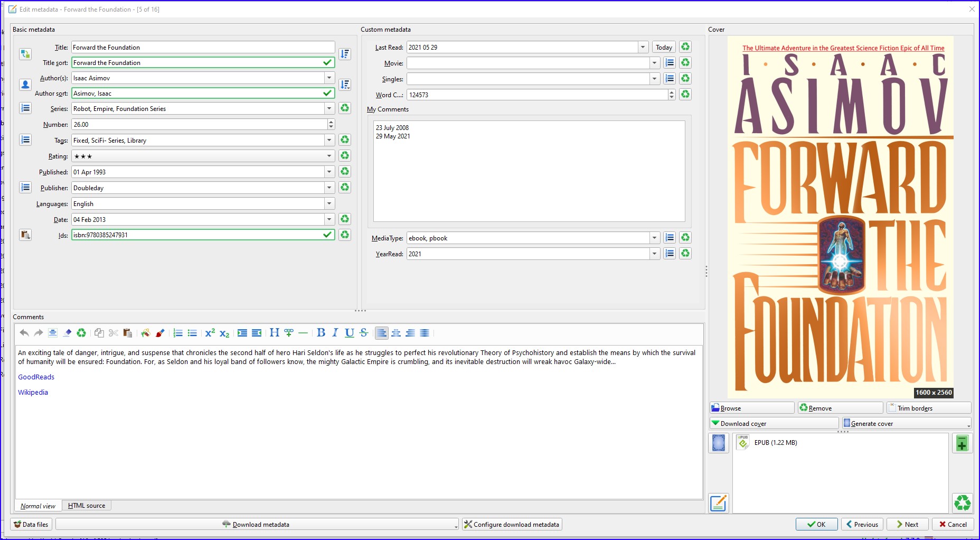Screen dimensions: 980x540
Task: Toggle underline formatting in Comments
Action: 349,333
